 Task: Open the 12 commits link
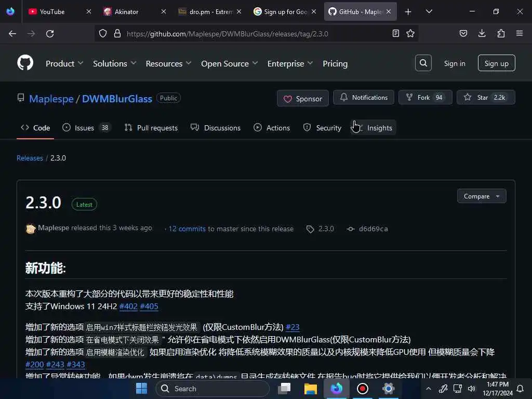pyautogui.click(x=187, y=229)
